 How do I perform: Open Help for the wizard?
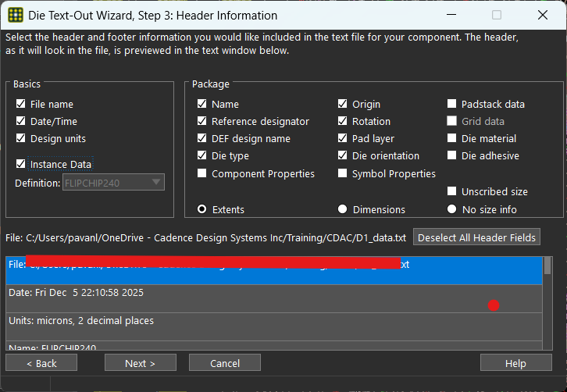coord(515,363)
